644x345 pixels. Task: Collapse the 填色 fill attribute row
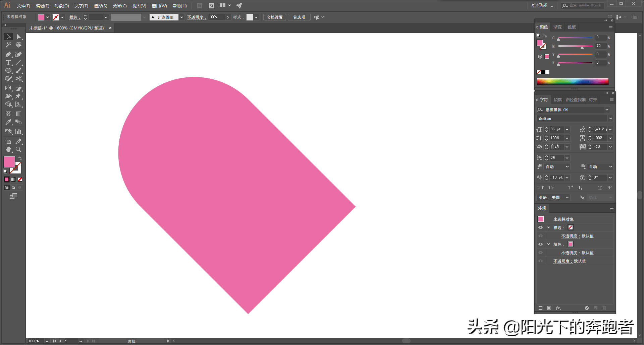click(548, 245)
